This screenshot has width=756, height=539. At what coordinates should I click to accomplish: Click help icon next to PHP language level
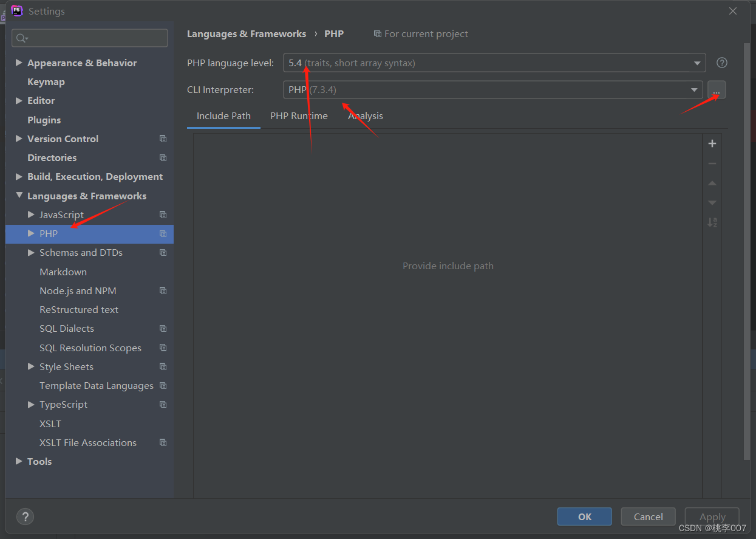pos(722,63)
